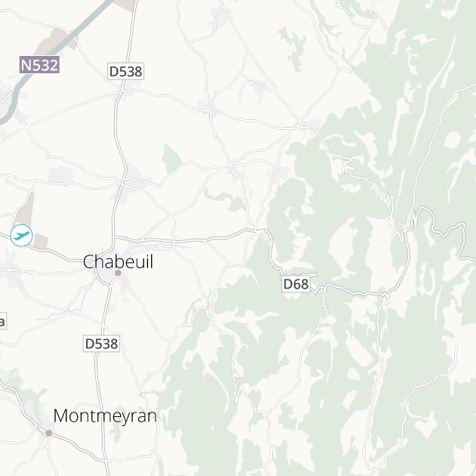Click the Montmeyran town marker dot
This screenshot has height=476, width=476.
click(49, 433)
